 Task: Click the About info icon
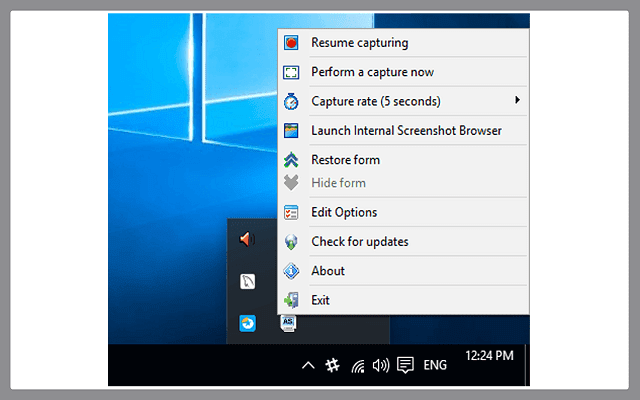pos(291,271)
